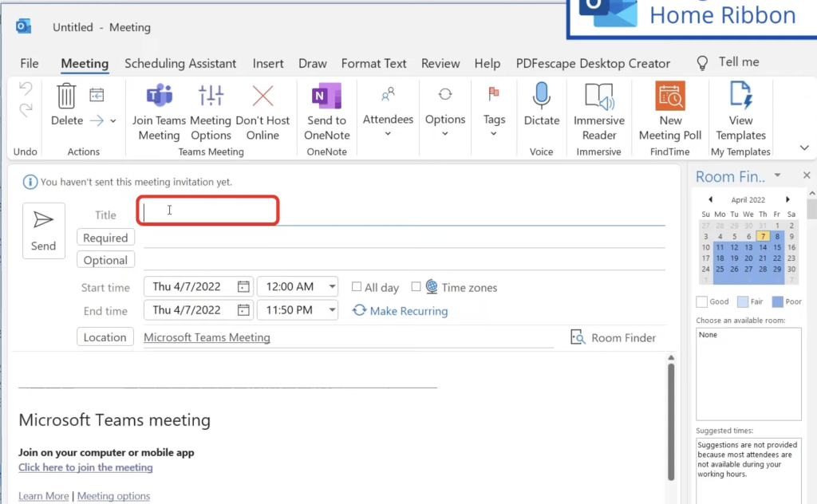
Task: Click the info icon on invitation notice
Action: (30, 182)
